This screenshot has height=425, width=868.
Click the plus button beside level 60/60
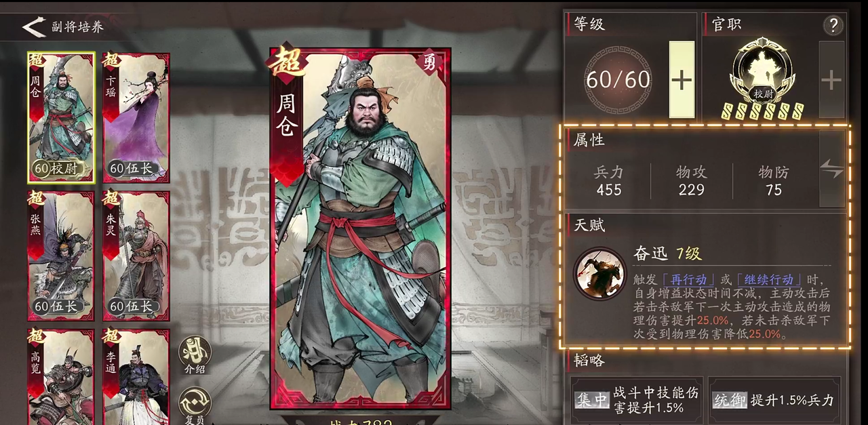[682, 80]
